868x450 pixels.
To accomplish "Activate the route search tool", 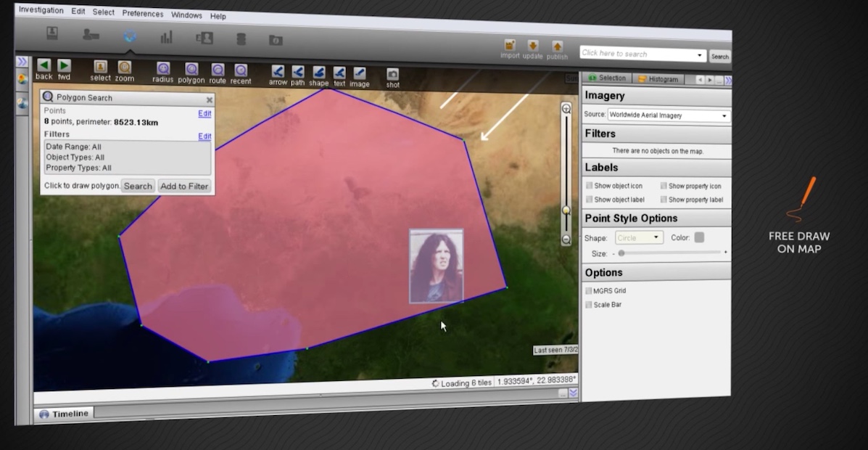I will pos(218,70).
